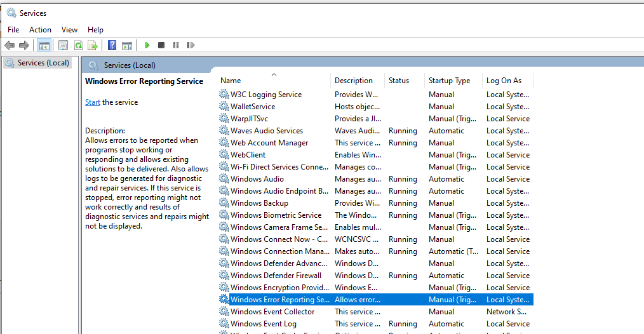Viewport: 644px width, 334px height.
Task: Click gear icon beside WalletService
Action: point(224,106)
